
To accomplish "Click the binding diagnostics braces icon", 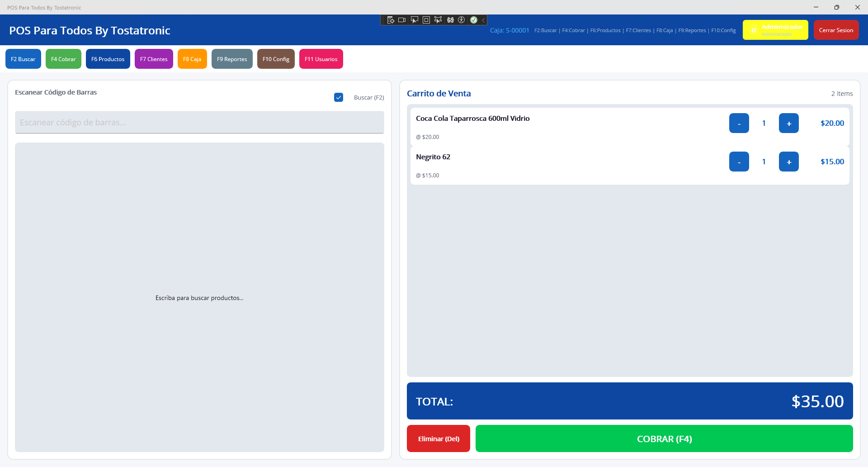I will coord(450,20).
